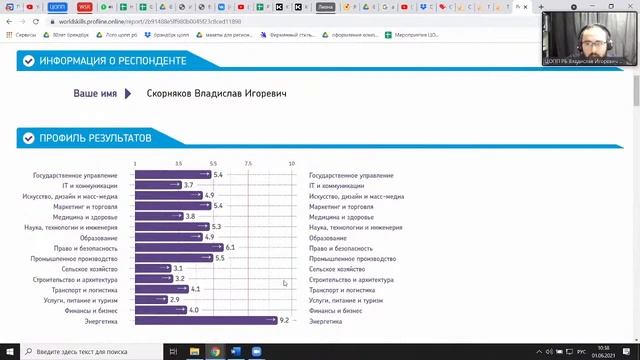The width and height of the screenshot is (640, 360).
Task: Switch to the grey Линия browser tab
Action: click(325, 7)
